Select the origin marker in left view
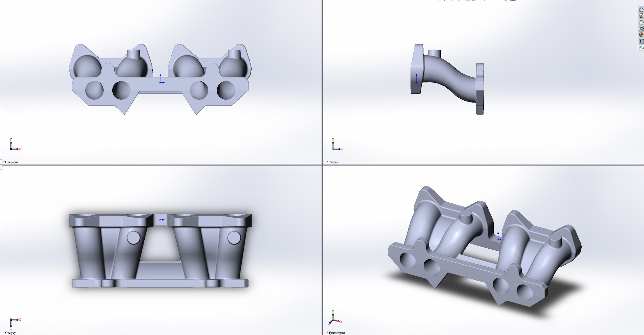 click(416, 79)
